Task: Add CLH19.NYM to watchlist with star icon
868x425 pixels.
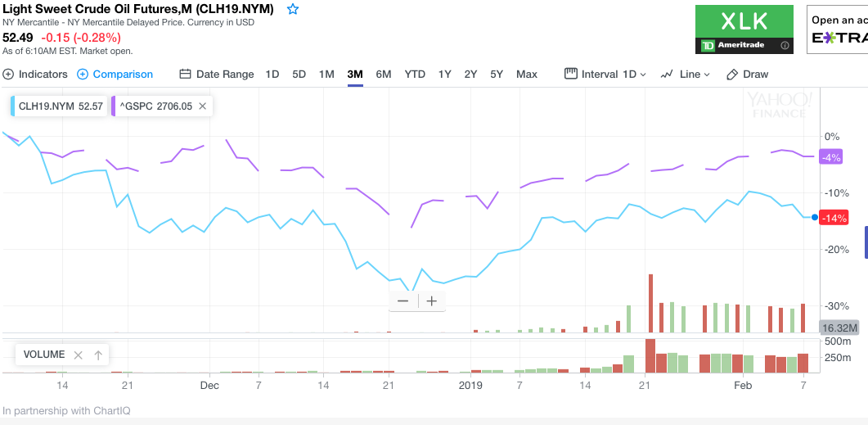Action: click(x=293, y=9)
